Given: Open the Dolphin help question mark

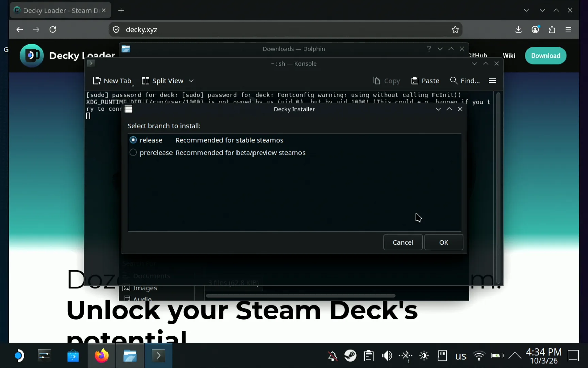Looking at the screenshot, I should (429, 49).
